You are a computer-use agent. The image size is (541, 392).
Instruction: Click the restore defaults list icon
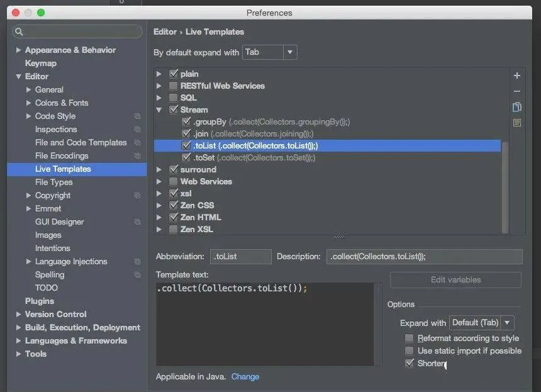coord(517,123)
